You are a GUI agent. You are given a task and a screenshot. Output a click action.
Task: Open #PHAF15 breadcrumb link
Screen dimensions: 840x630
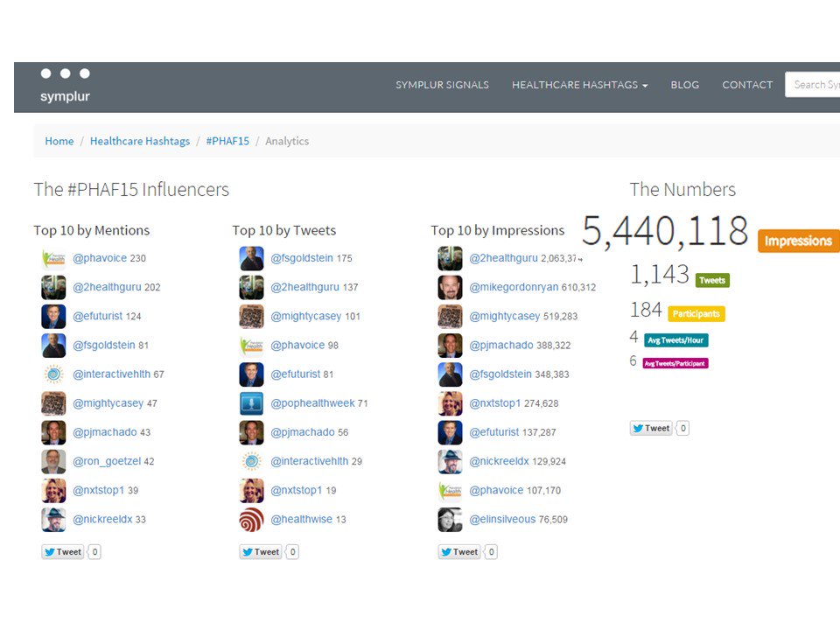227,141
